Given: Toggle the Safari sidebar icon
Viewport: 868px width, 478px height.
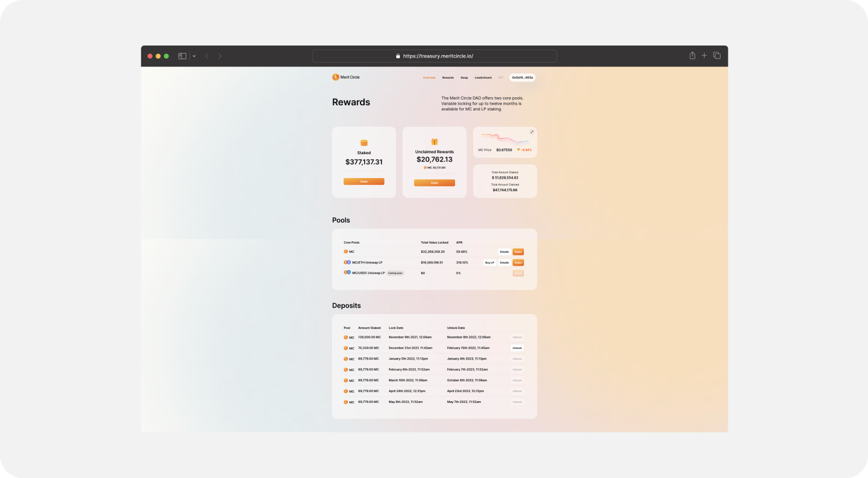Looking at the screenshot, I should tap(182, 56).
